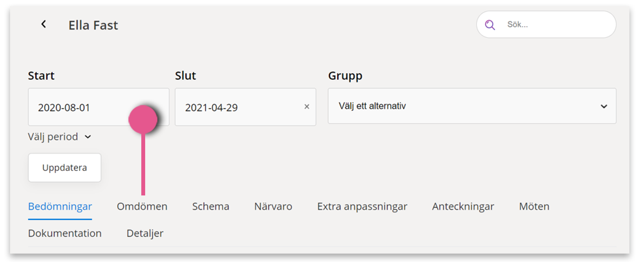Click the Uppdatera button
The image size is (644, 262).
coord(65,168)
